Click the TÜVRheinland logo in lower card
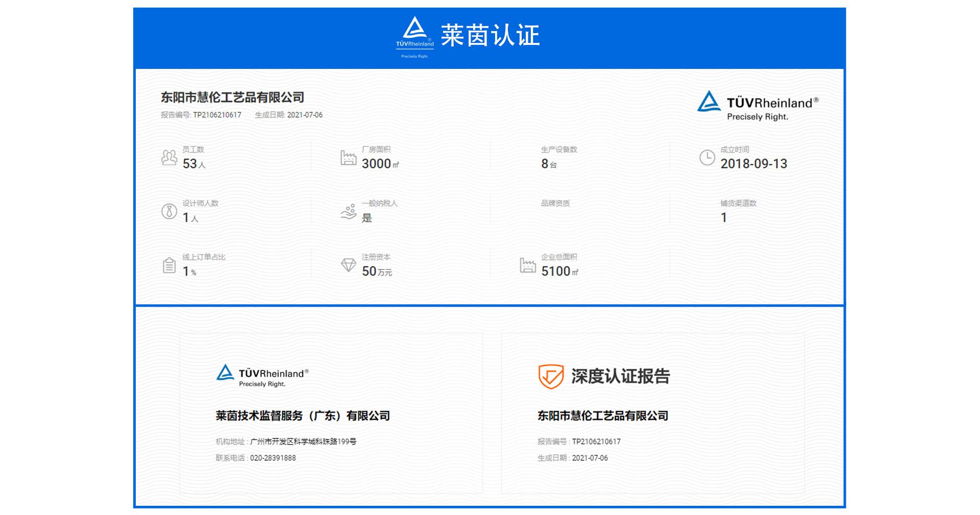This screenshot has width=980, height=515. pyautogui.click(x=262, y=376)
